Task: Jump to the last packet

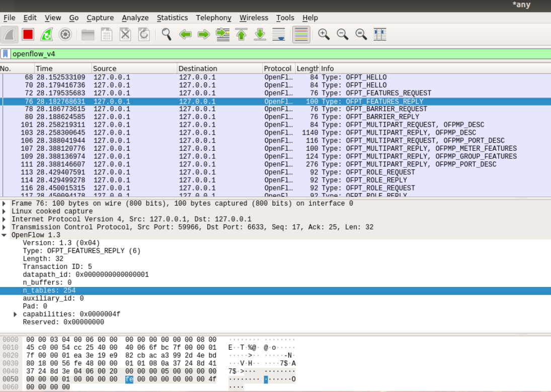Action: click(260, 35)
